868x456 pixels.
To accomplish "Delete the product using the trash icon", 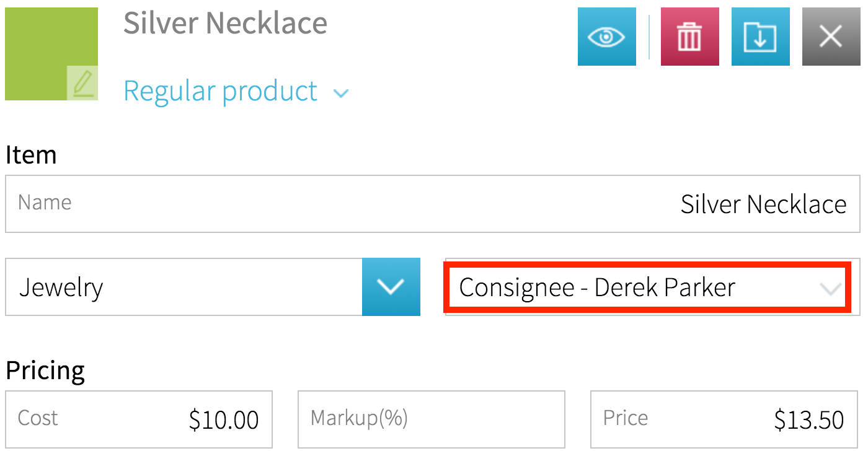I will [x=689, y=37].
